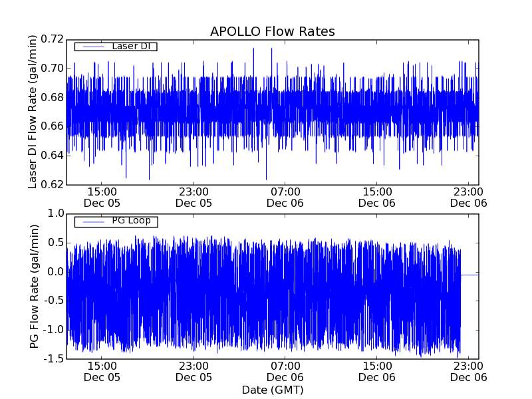Click the '23:00 Dec 05' label under the PG plot
This screenshot has width=532, height=399.
194,372
